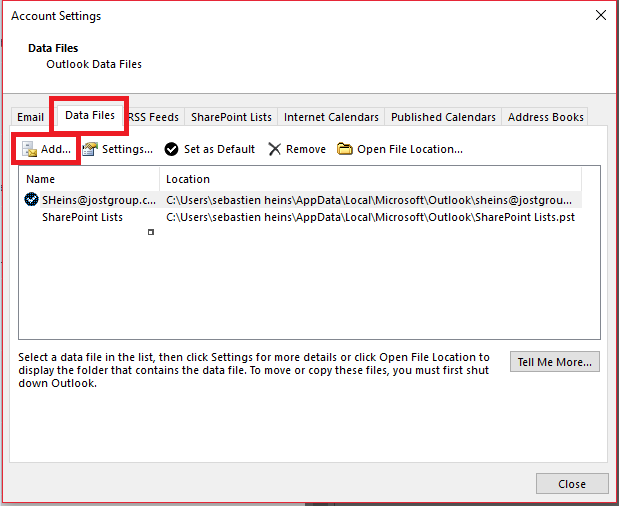The width and height of the screenshot is (619, 506).
Task: Click the SharePoint Lists.pst location path
Action: click(x=370, y=217)
